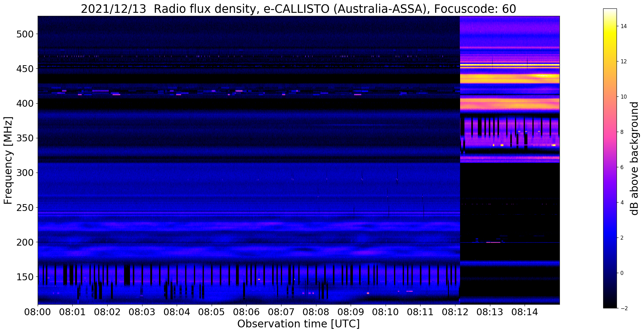This screenshot has height=333, width=644.
Task: Click the colorbar tick value 0
Action: click(622, 273)
